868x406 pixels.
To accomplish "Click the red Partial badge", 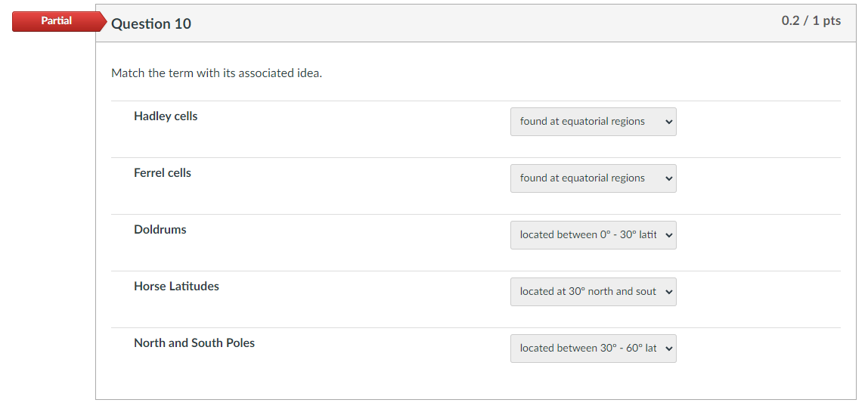I will [57, 21].
